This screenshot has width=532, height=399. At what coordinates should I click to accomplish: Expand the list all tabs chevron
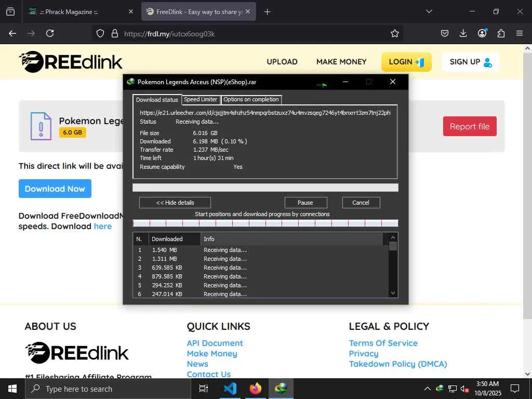(429, 11)
